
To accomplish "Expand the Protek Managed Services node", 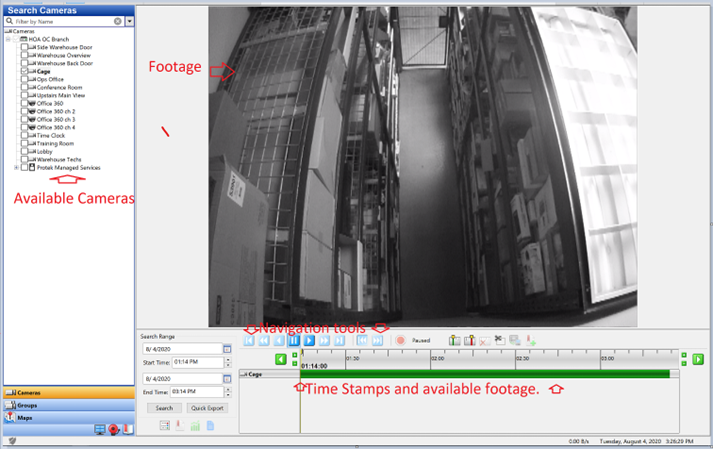I will pos(16,167).
